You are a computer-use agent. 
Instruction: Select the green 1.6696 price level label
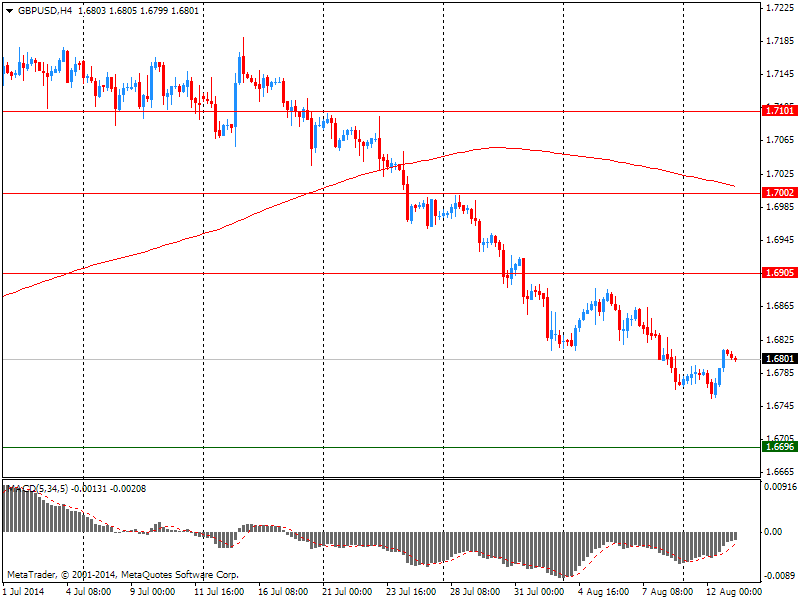pos(780,447)
